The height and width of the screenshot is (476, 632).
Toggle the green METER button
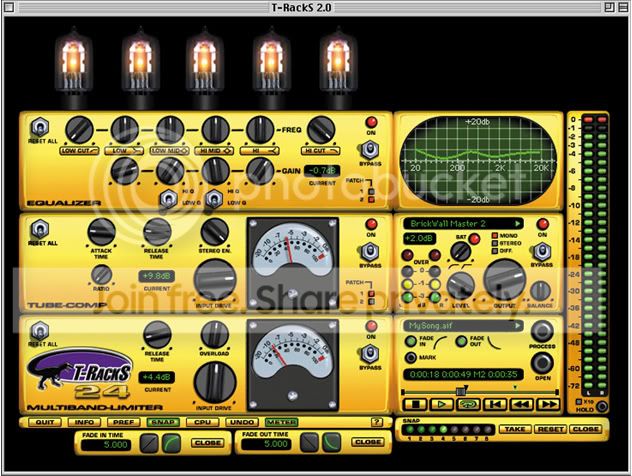click(x=281, y=422)
